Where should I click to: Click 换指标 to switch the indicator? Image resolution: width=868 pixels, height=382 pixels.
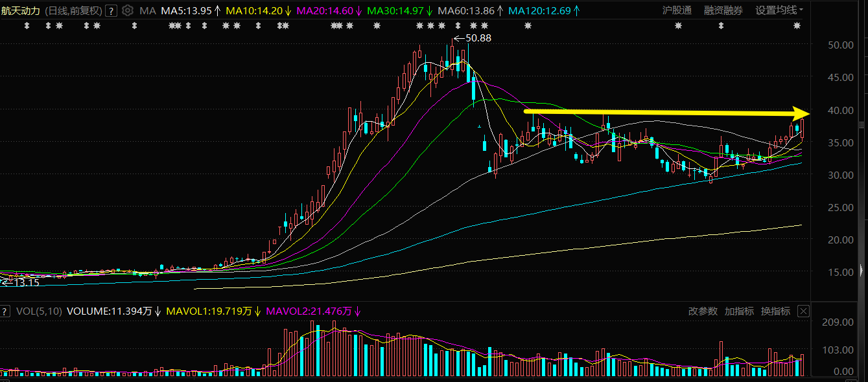[x=775, y=311]
